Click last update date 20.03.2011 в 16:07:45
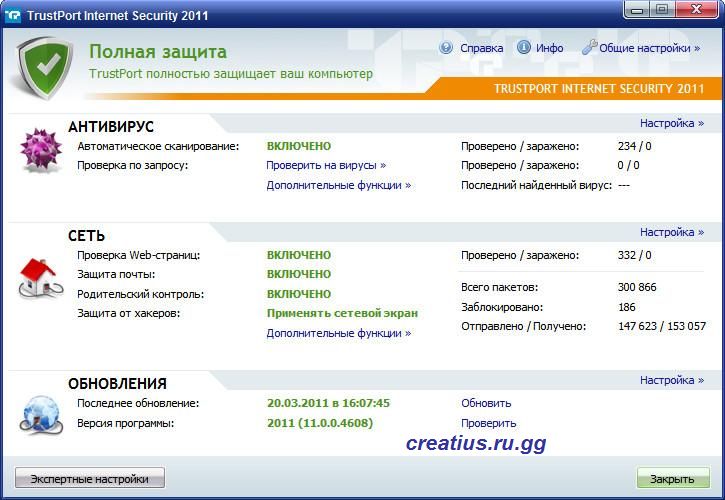The width and height of the screenshot is (725, 500). coord(328,403)
